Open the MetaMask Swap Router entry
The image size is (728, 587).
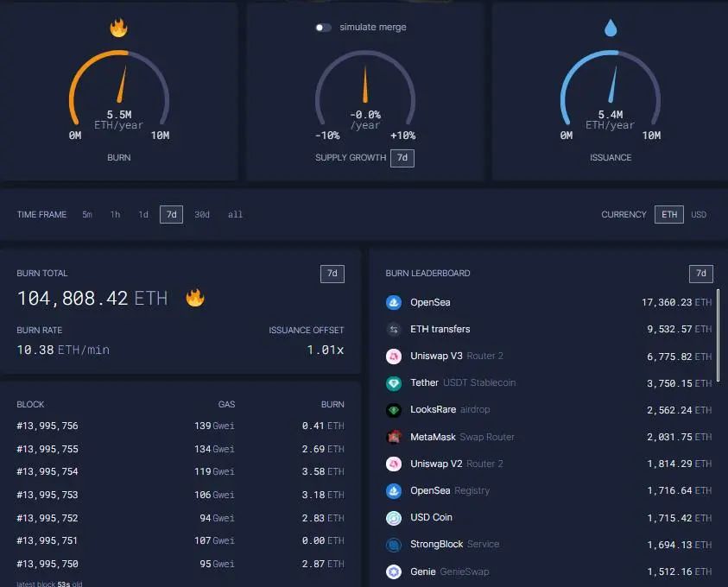point(548,437)
